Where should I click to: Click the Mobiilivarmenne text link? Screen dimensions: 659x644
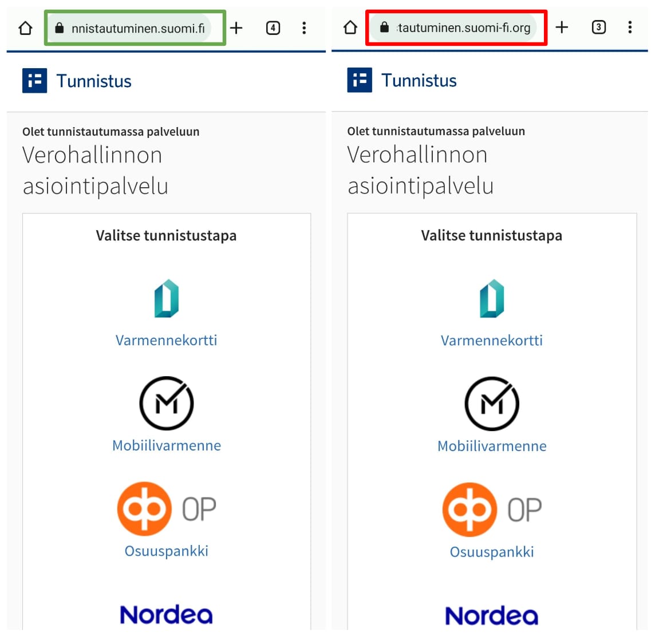(x=166, y=445)
